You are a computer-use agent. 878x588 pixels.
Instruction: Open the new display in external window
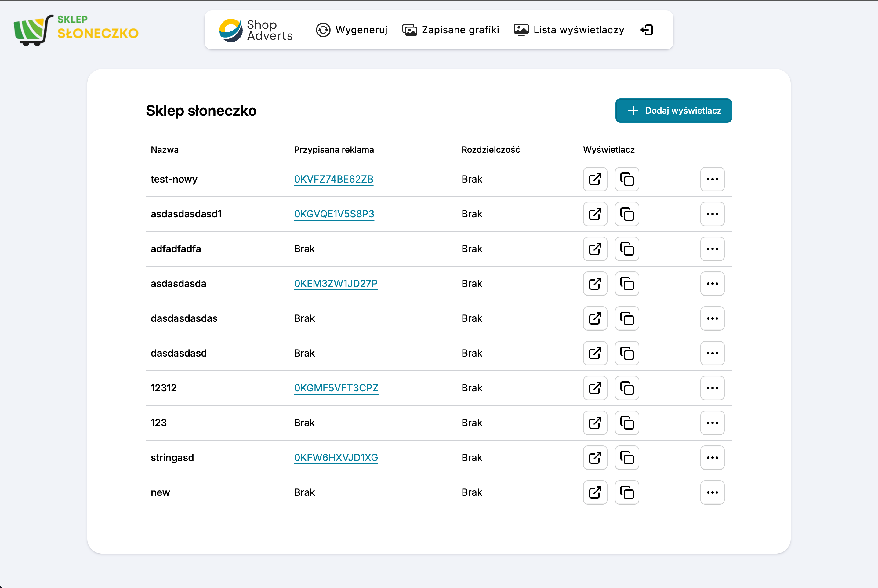(595, 492)
